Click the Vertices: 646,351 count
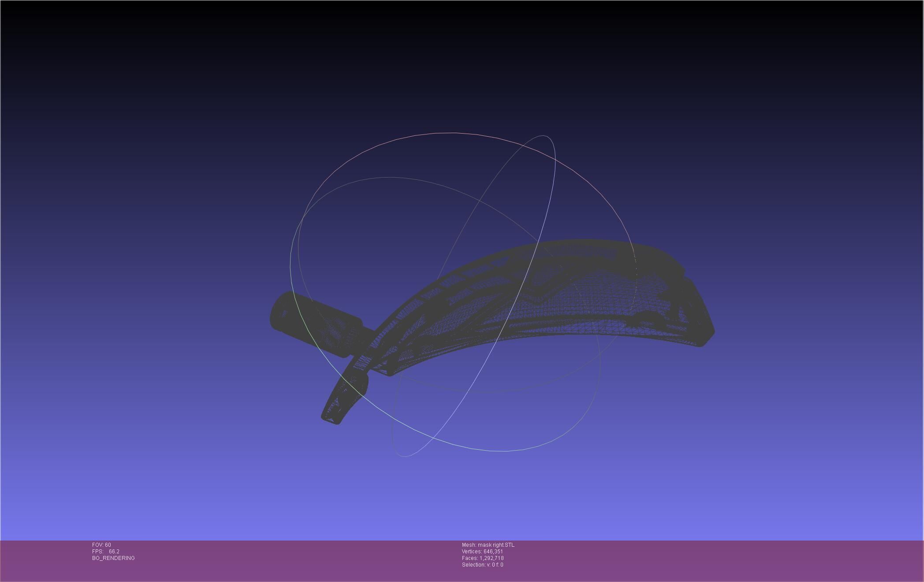The width and height of the screenshot is (924, 582). (x=482, y=552)
